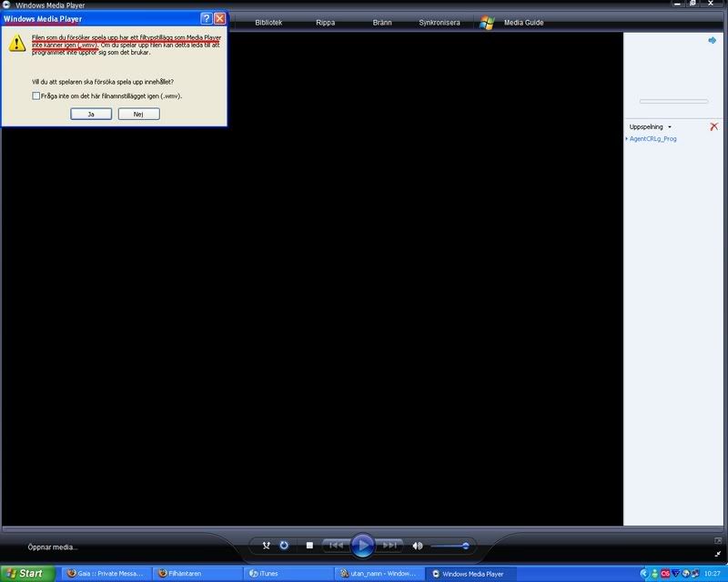The width and height of the screenshot is (728, 582).
Task: Click the warning triangle icon in dialog
Action: [x=17, y=43]
